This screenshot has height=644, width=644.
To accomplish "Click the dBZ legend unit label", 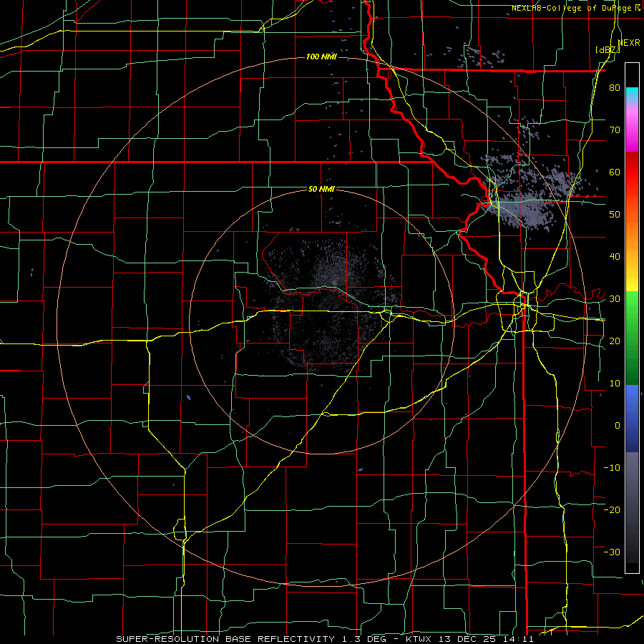I will pos(608,50).
